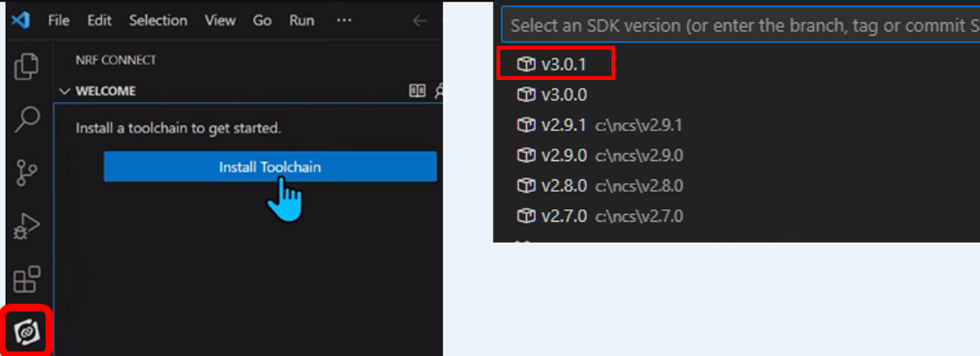Viewport: 980px width, 356px height.
Task: Collapse the WELCOME section chevron
Action: pos(65,91)
